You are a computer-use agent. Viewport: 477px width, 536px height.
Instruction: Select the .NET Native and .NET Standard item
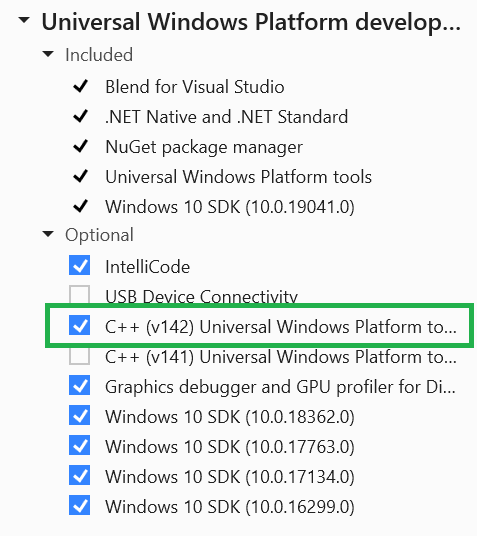[226, 117]
